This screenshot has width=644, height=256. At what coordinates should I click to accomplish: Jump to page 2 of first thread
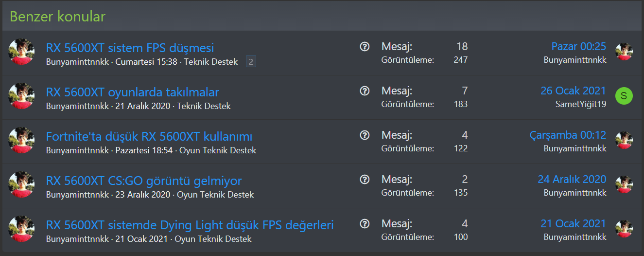(251, 62)
